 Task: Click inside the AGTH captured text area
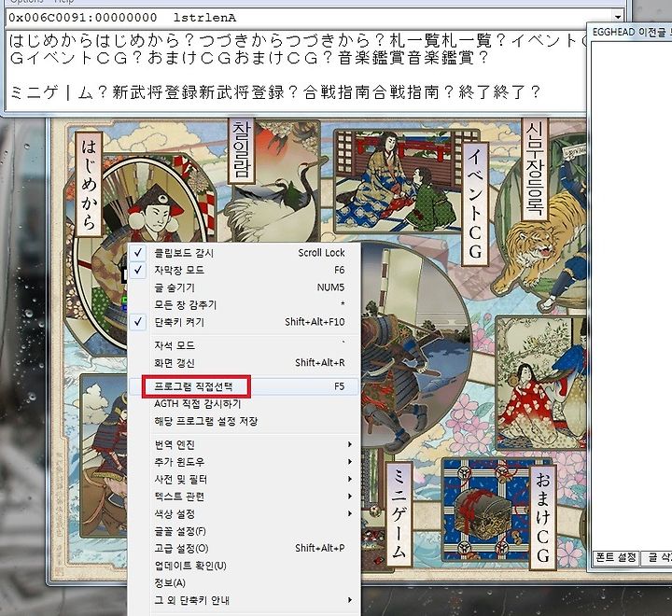pos(295,69)
